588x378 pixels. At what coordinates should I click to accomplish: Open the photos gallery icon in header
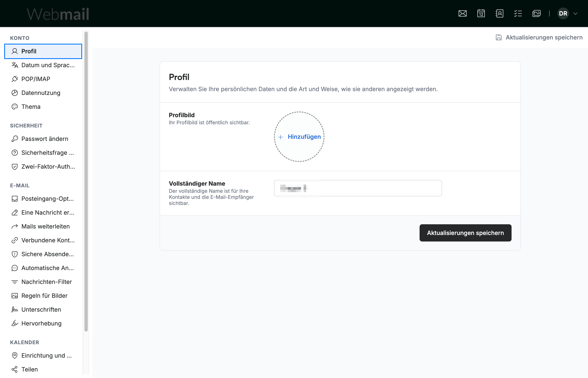click(537, 13)
